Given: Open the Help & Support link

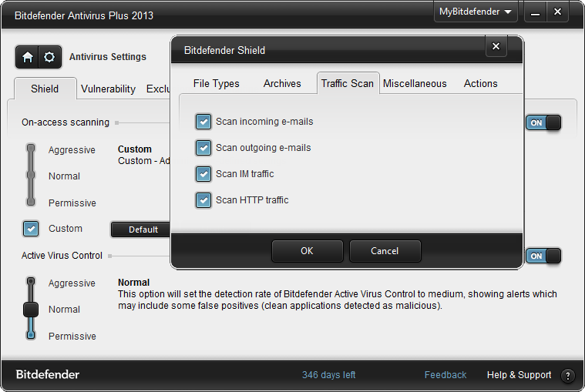Looking at the screenshot, I should coord(519,375).
